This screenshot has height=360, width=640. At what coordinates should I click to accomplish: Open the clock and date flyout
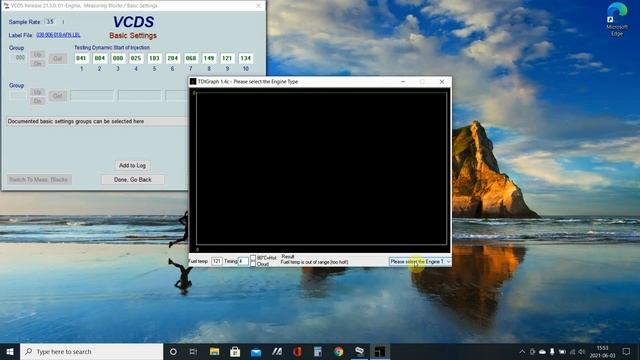click(602, 351)
